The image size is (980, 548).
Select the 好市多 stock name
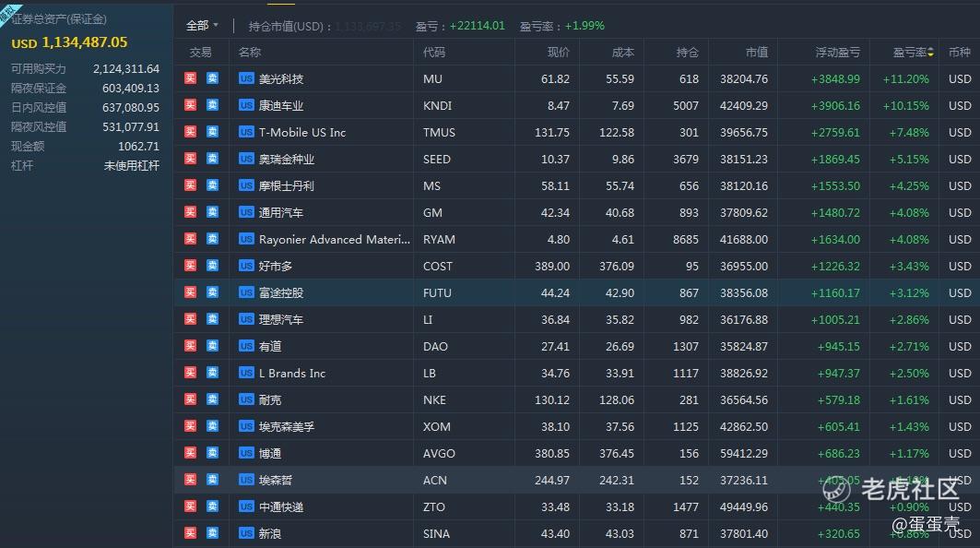click(276, 266)
